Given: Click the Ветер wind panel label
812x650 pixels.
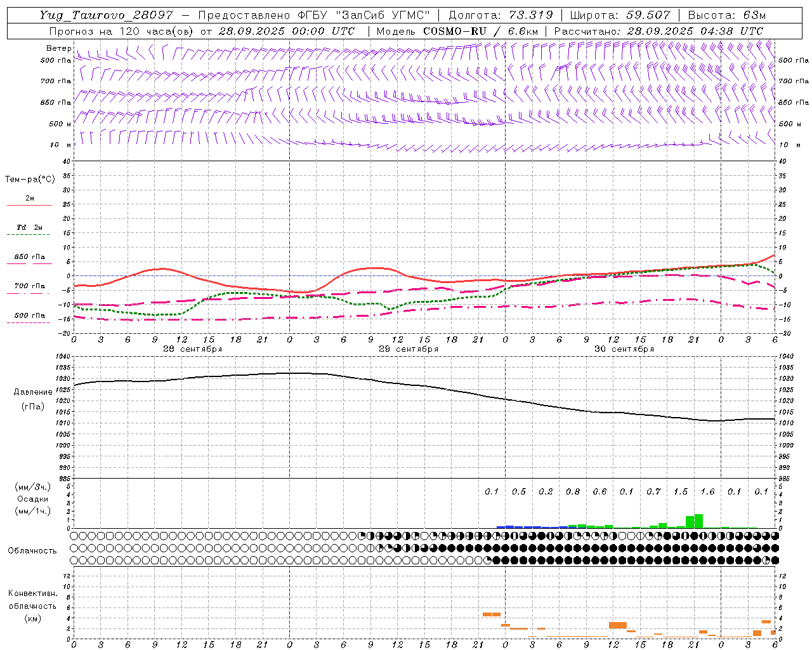Looking at the screenshot, I should (58, 48).
